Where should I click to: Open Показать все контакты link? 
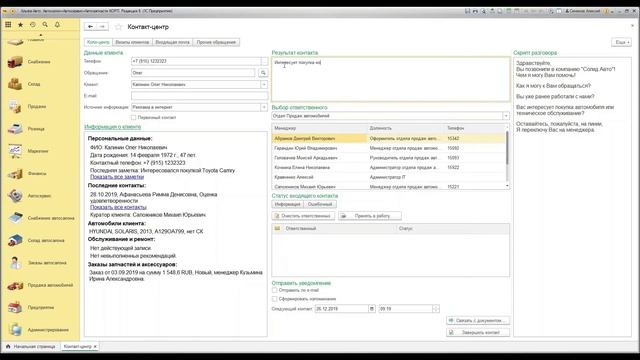[118, 207]
